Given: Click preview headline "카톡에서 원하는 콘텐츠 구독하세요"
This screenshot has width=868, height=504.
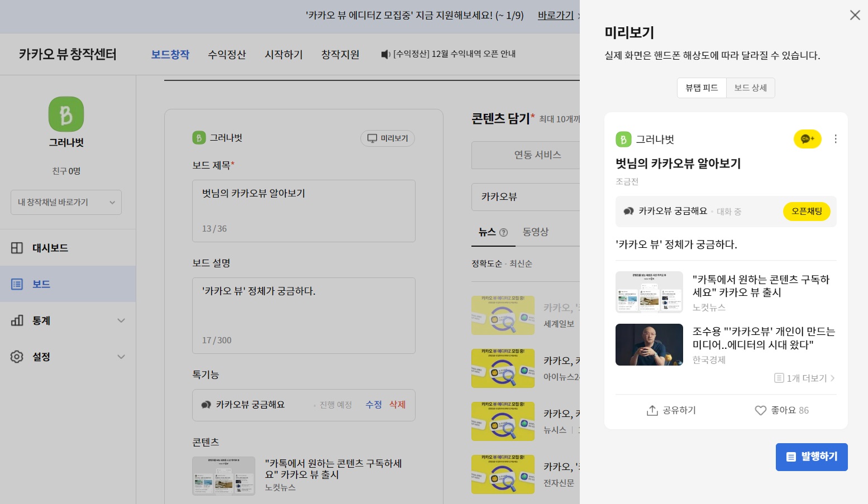Looking at the screenshot, I should coord(761,286).
